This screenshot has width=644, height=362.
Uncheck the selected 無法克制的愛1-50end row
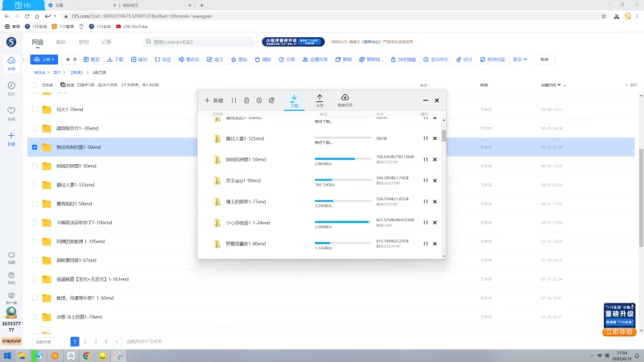click(34, 147)
